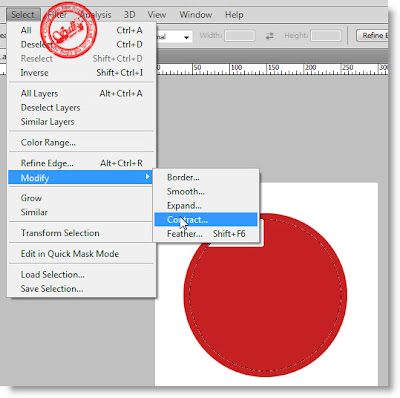Image resolution: width=400 pixels, height=398 pixels.
Task: Choose Contract in Modify submenu
Action: click(206, 220)
